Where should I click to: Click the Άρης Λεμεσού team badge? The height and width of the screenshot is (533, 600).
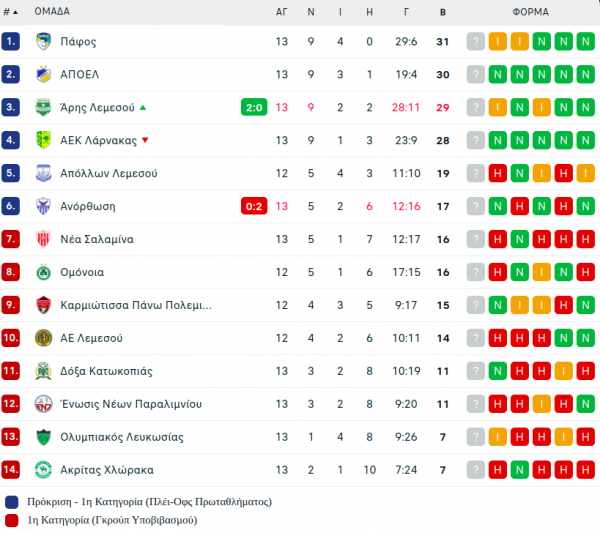click(43, 107)
